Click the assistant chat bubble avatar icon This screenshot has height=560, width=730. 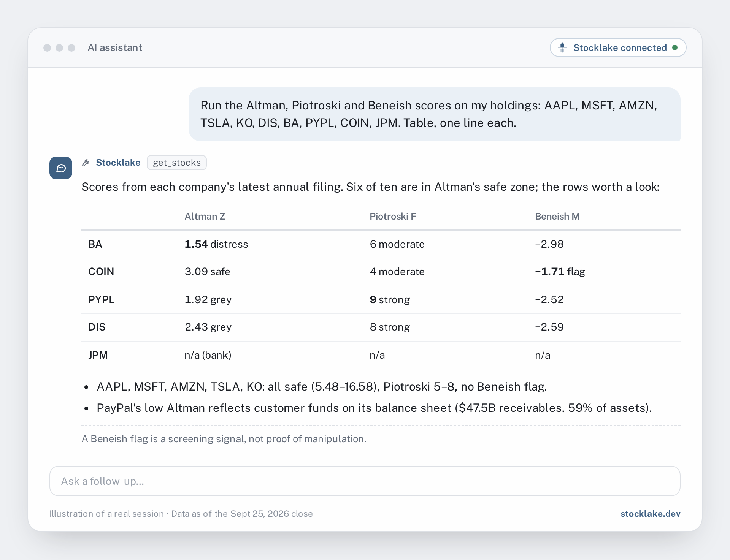click(x=61, y=168)
